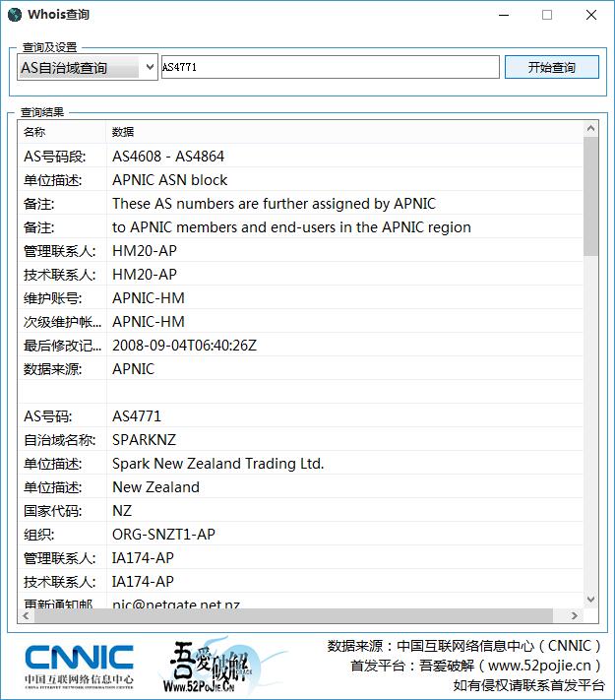The width and height of the screenshot is (615, 700).
Task: Select the 数据来源 APNIC row
Action: click(x=300, y=369)
